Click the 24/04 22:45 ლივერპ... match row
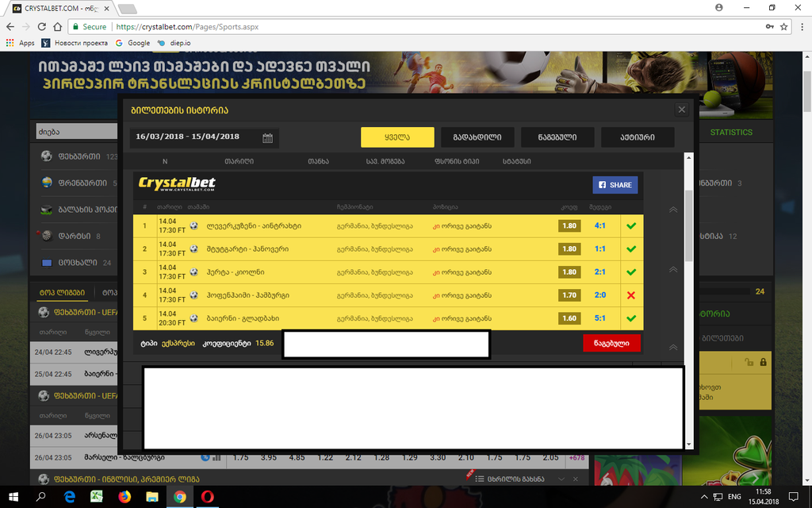This screenshot has height=508, width=812. pyautogui.click(x=74, y=352)
